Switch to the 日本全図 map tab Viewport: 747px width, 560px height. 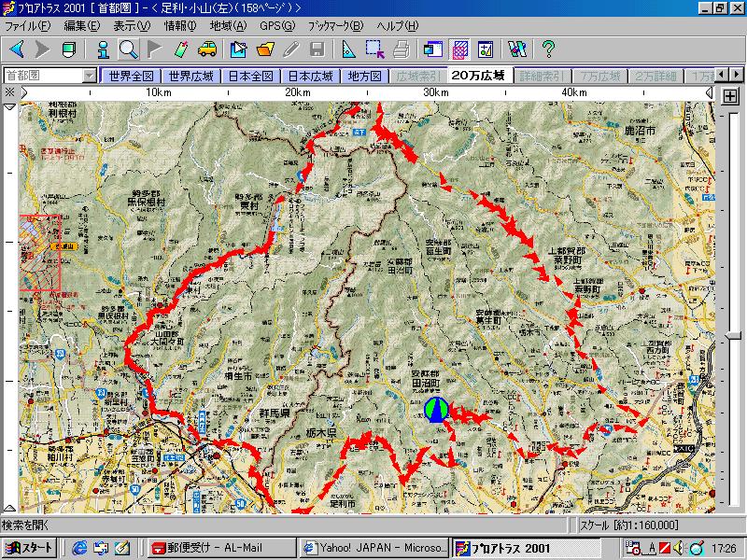tap(251, 76)
